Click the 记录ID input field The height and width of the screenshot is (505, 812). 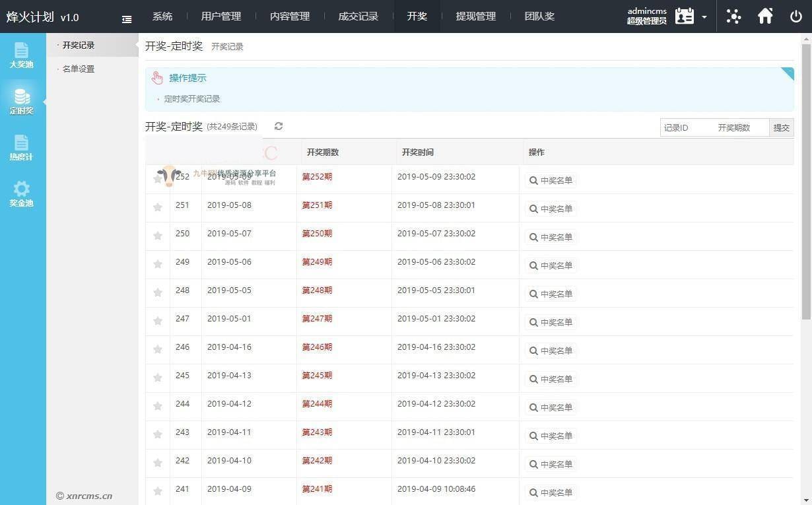click(683, 127)
